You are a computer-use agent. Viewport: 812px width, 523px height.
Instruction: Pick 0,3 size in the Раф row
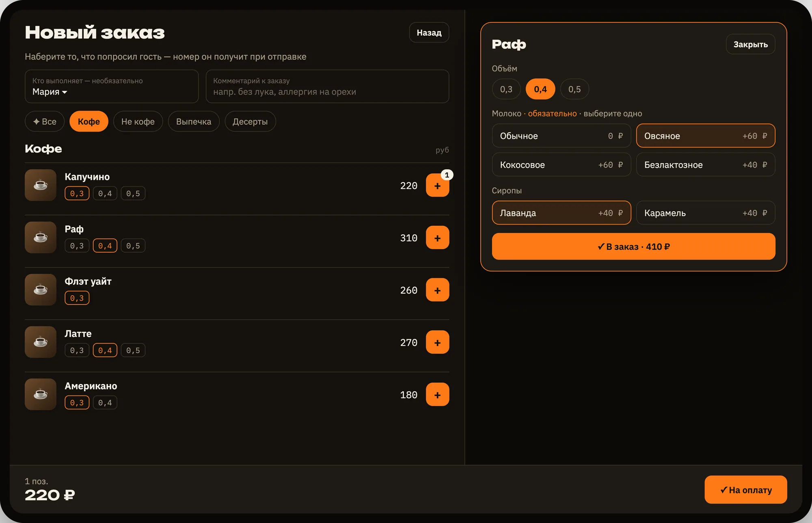click(77, 246)
